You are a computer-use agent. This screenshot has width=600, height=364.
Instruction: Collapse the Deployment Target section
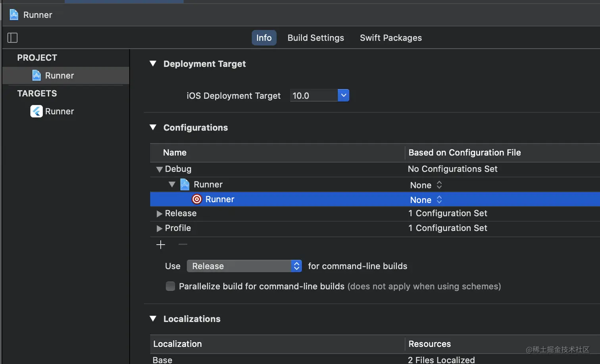click(153, 63)
